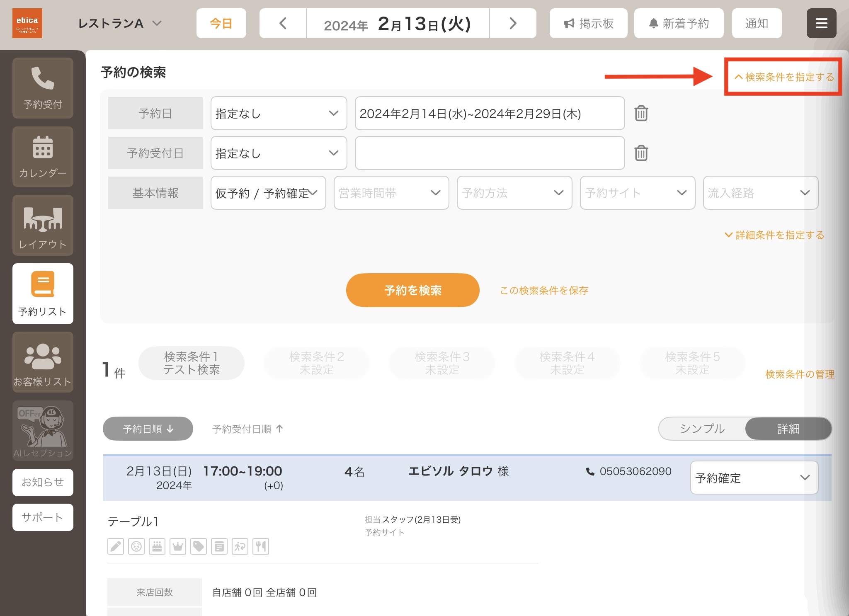The width and height of the screenshot is (849, 616).
Task: Click the fork and knife icon
Action: pos(261,546)
